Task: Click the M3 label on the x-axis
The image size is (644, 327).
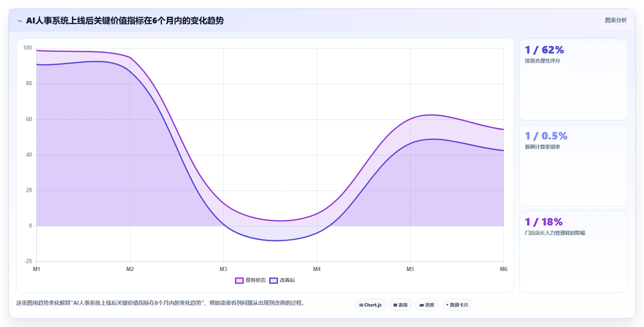Action: coord(223,269)
